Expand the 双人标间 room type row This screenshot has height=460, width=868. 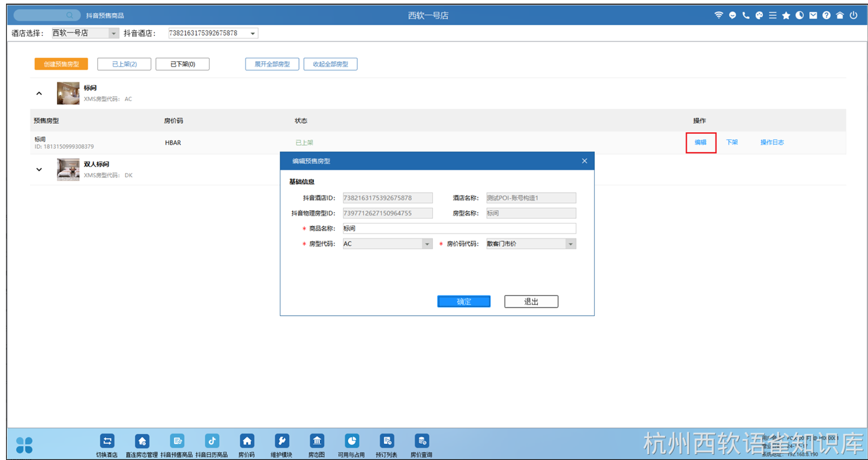tap(40, 170)
